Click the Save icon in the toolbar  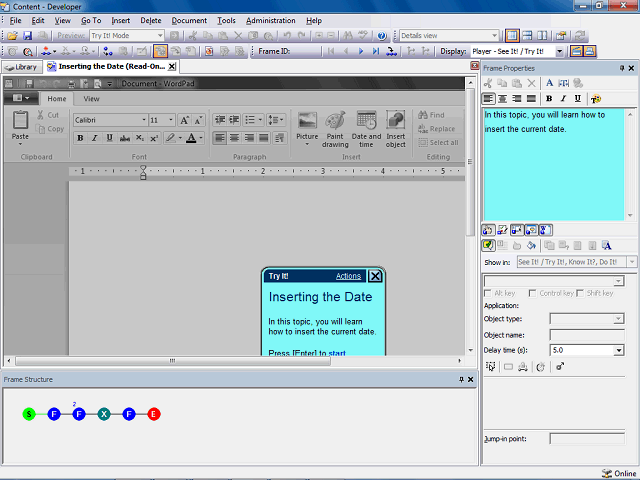point(28,36)
